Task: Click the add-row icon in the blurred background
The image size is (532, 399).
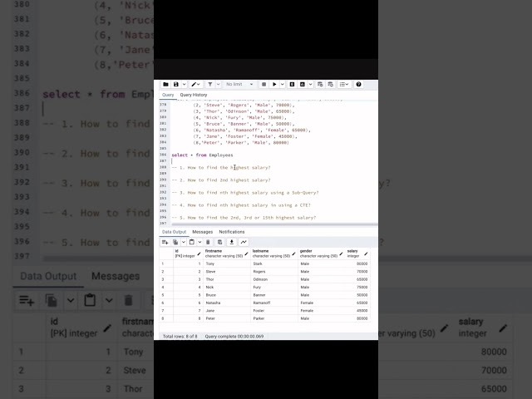Action: (x=27, y=301)
